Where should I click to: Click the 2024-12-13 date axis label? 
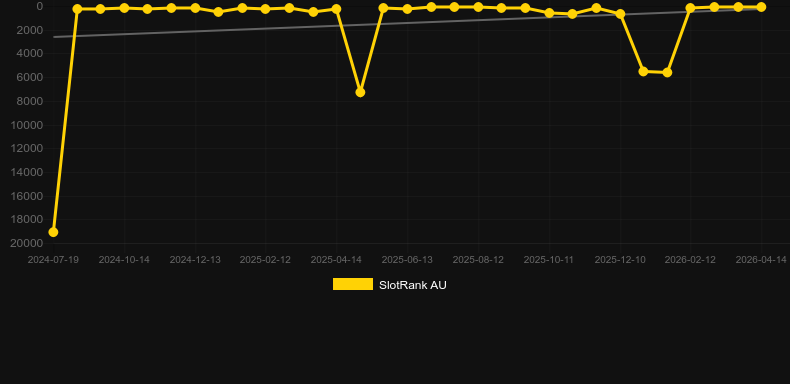point(195,260)
